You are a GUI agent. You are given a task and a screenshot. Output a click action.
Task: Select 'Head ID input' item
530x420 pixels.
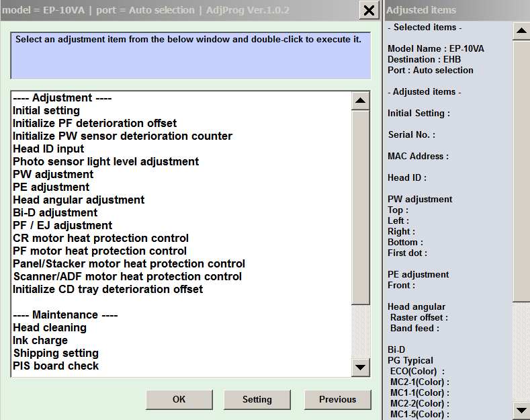point(48,149)
